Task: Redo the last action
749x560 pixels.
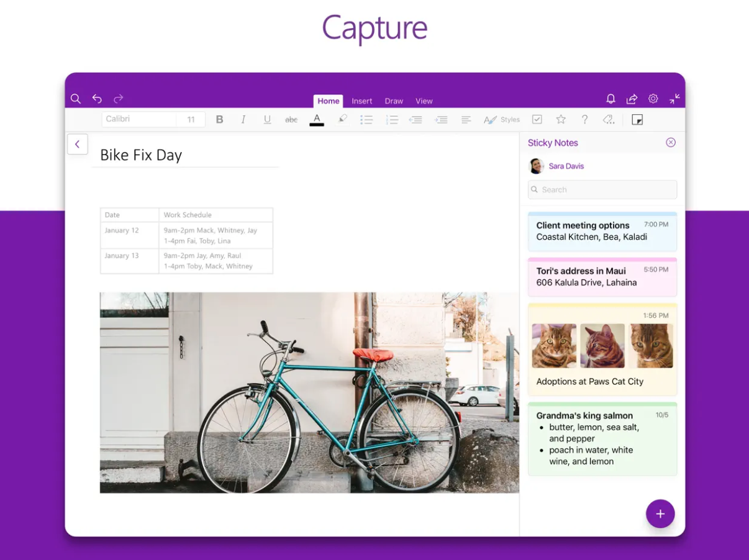Action: click(x=119, y=99)
